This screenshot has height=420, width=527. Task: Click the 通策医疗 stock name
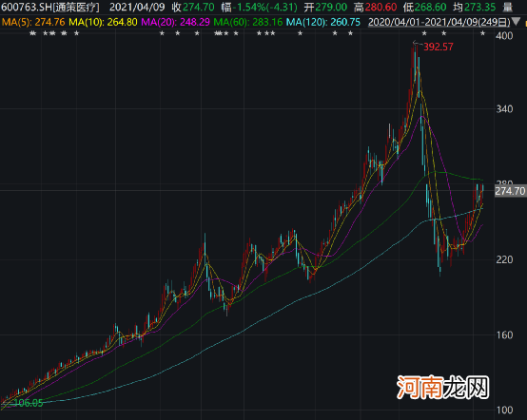[76, 7]
